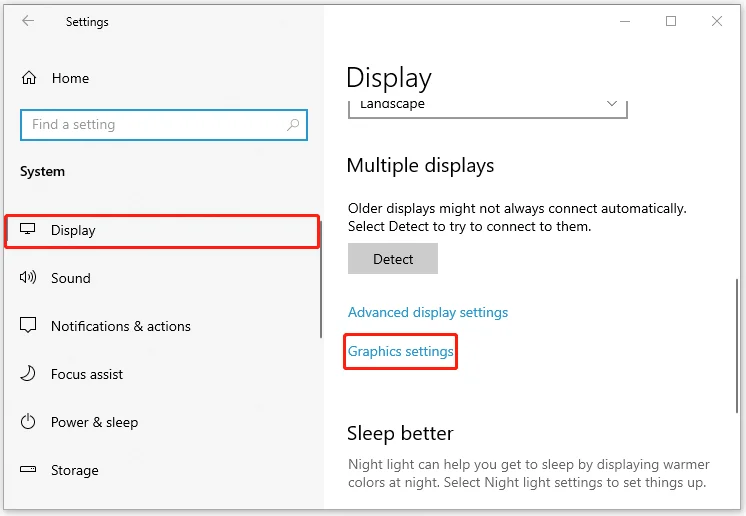Click the Power & sleep icon

tap(28, 421)
